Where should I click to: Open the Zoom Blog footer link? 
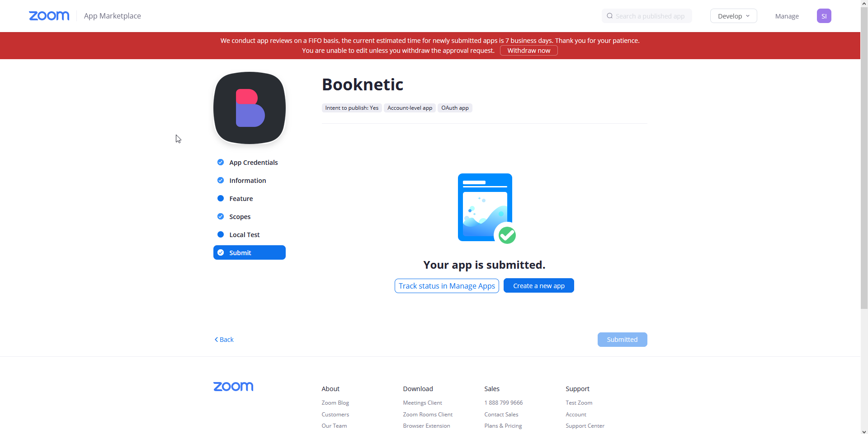pyautogui.click(x=335, y=403)
